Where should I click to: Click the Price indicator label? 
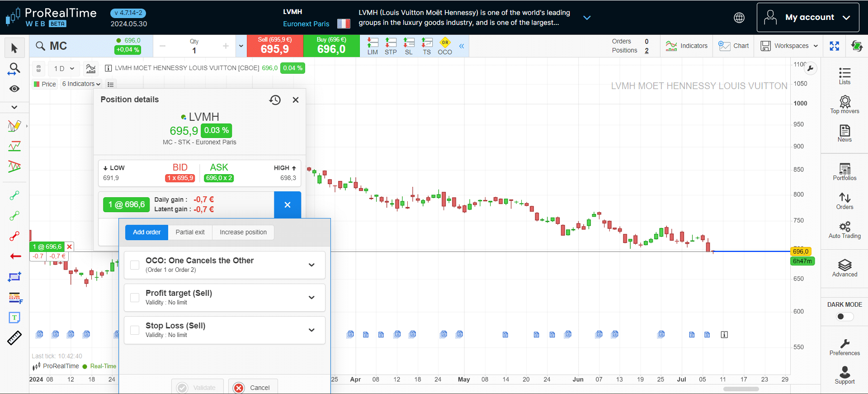coord(45,84)
